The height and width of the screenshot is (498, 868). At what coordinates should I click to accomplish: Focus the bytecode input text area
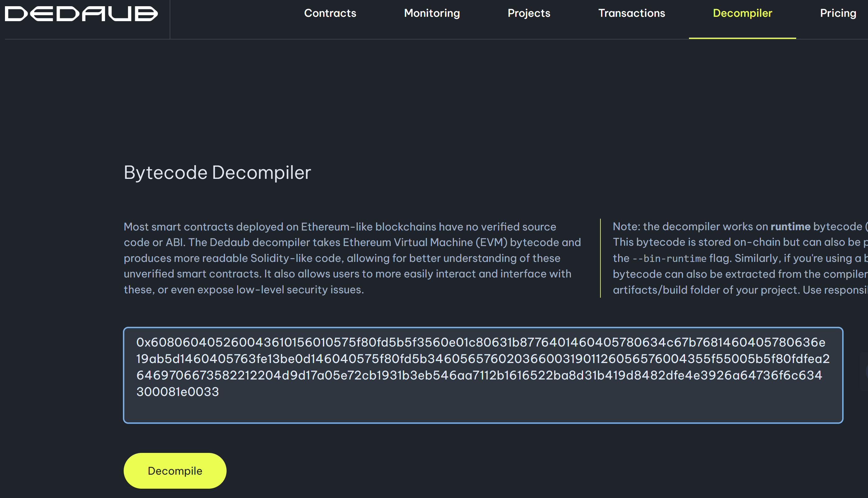(483, 375)
